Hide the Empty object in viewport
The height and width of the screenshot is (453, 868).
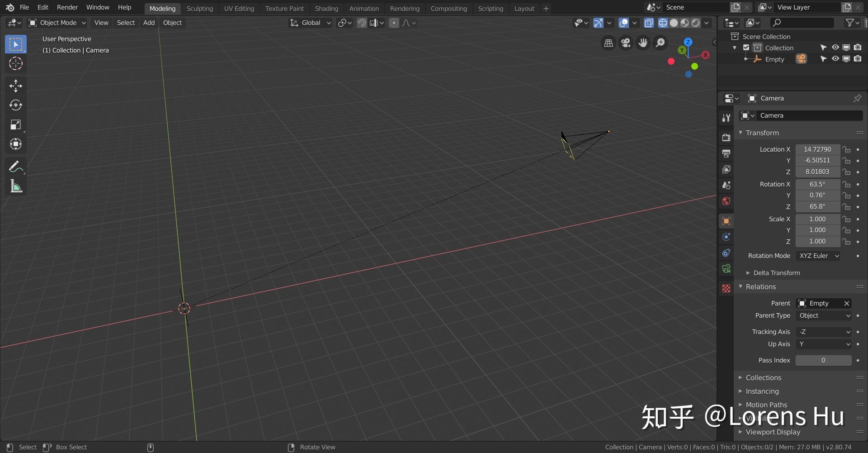tap(835, 59)
